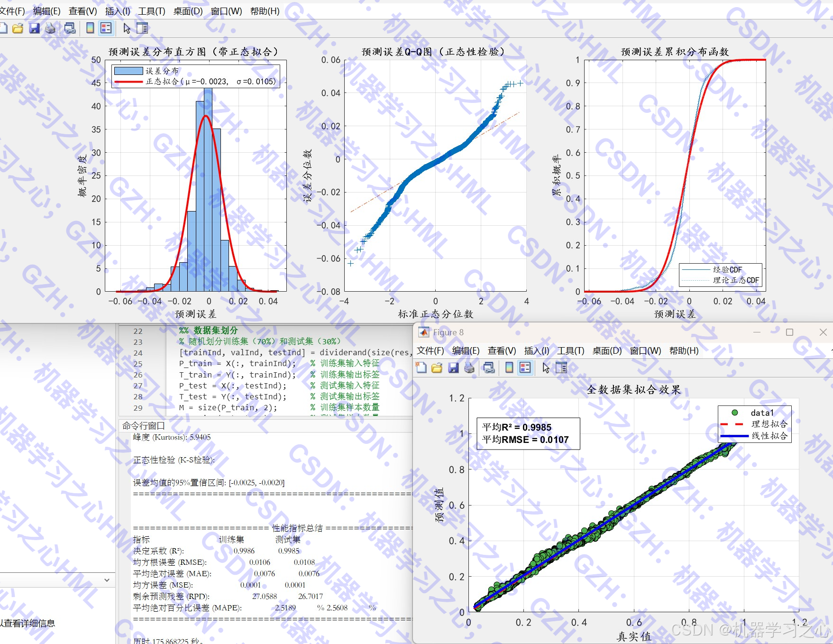Toggle Insert Legend in Figure 8 toolbar
Image resolution: width=833 pixels, height=644 pixels.
[x=525, y=368]
